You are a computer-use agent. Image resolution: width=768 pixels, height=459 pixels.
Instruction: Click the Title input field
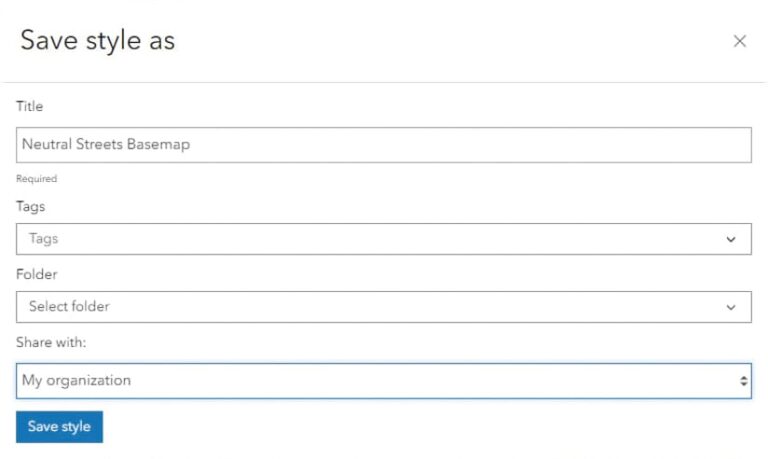383,144
